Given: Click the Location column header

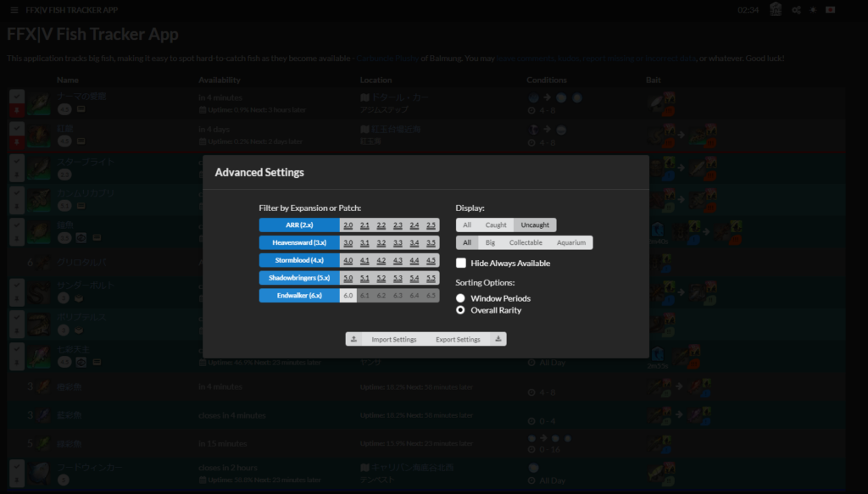Looking at the screenshot, I should pos(376,80).
